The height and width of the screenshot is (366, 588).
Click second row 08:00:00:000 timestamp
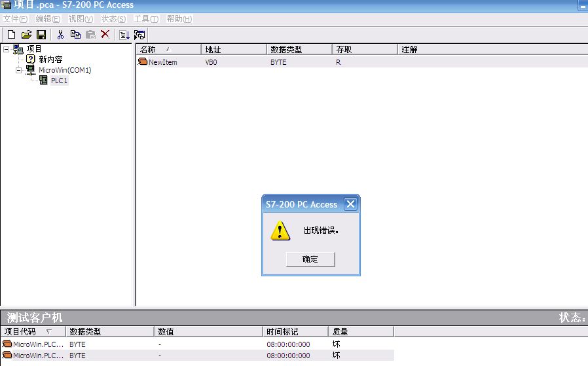[288, 356]
